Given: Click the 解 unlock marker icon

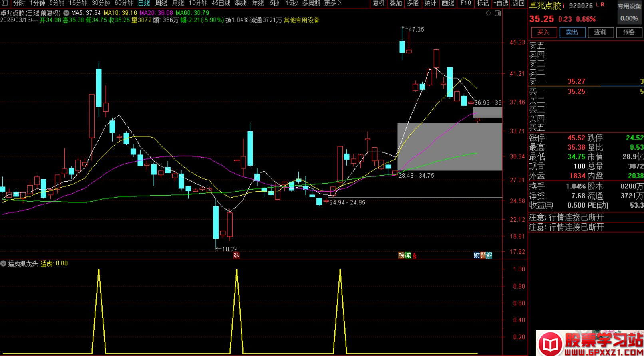Looking at the screenshot, I should (489, 255).
